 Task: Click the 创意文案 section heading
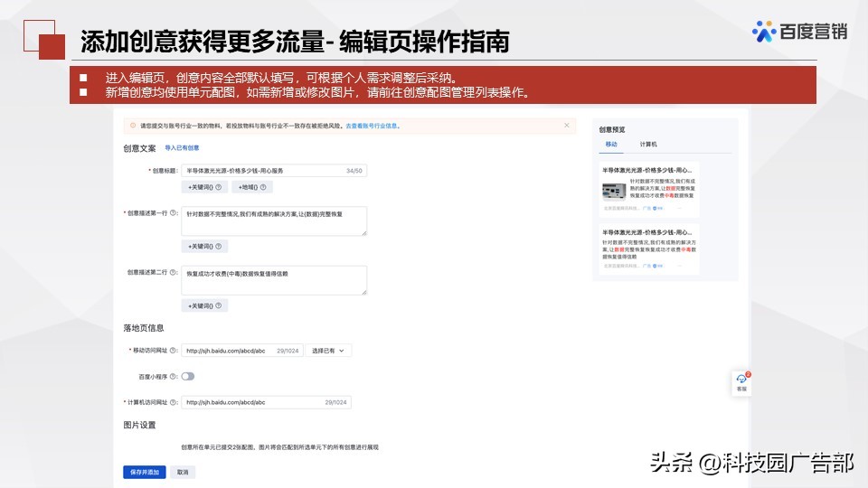point(139,148)
